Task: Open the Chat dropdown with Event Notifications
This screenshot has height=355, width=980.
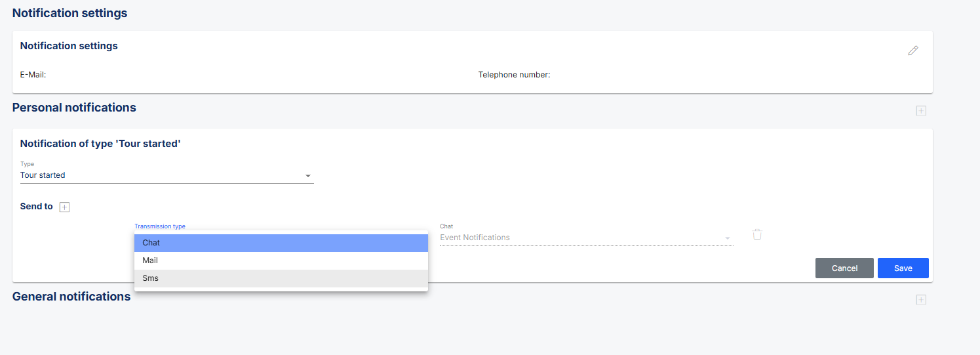Action: click(x=586, y=238)
